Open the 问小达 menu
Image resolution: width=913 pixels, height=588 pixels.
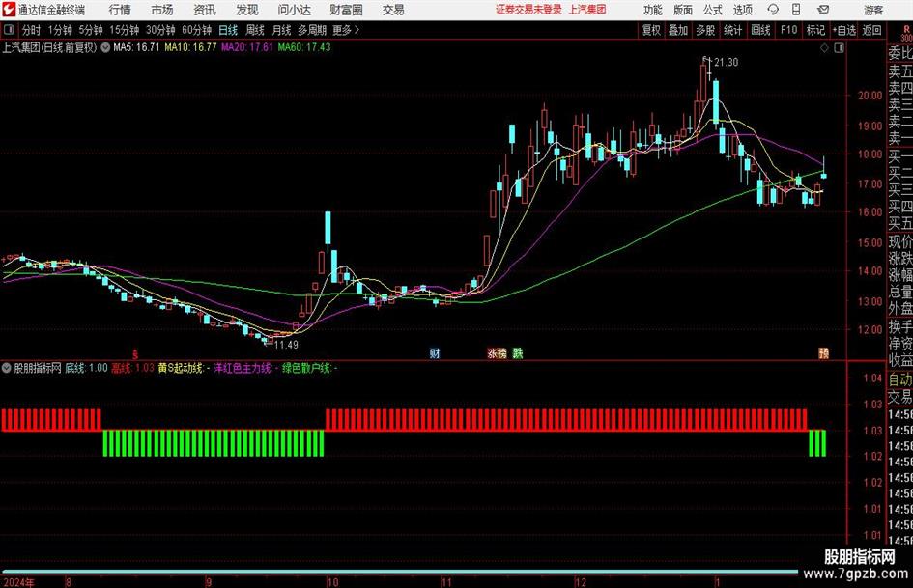(294, 10)
